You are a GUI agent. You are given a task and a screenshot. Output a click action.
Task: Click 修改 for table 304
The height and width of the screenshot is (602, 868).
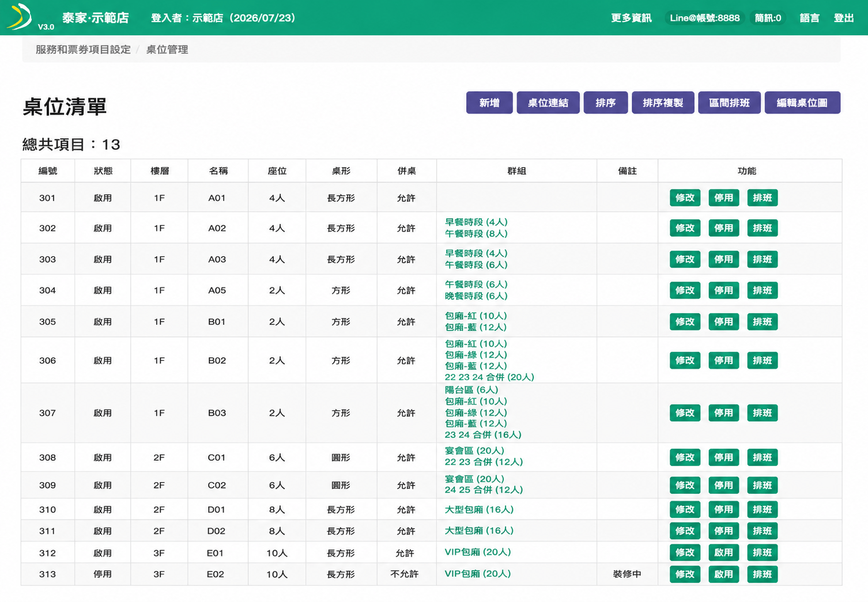click(x=685, y=290)
